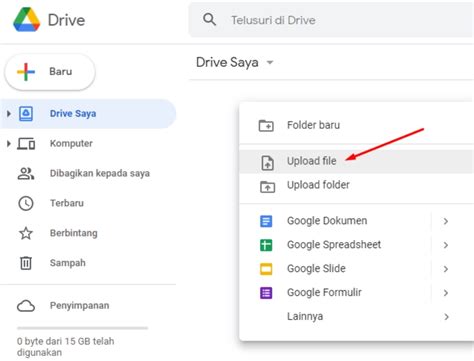Choose Folder baru from the menu
474x361 pixels.
point(357,125)
